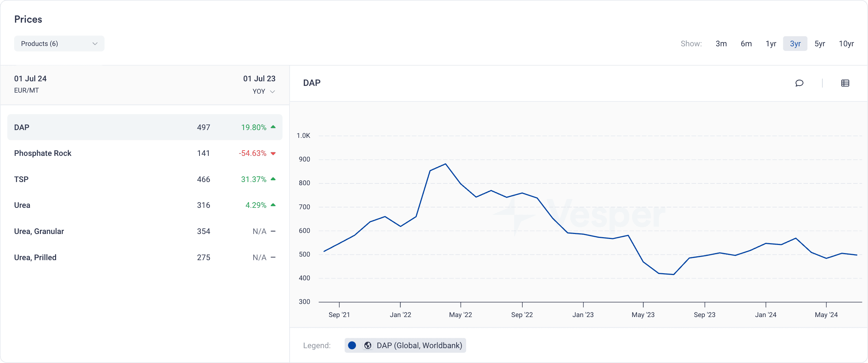Click the 01 Jul 24 date header
The width and height of the screenshot is (868, 363).
(x=30, y=78)
